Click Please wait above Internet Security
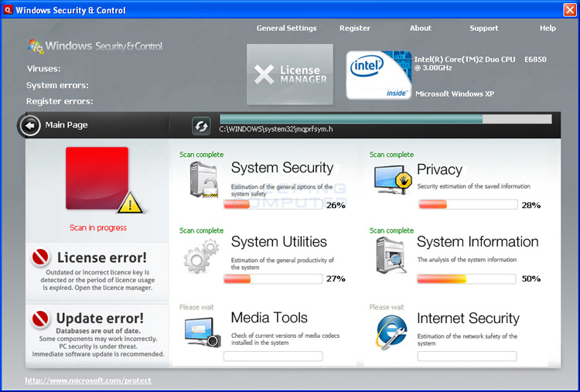This screenshot has width=580, height=392. coord(387,307)
